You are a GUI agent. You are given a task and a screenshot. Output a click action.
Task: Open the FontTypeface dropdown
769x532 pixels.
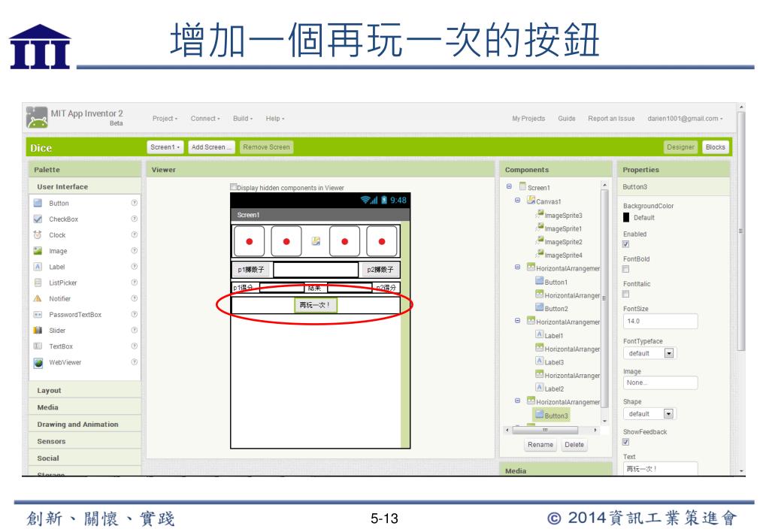click(649, 353)
